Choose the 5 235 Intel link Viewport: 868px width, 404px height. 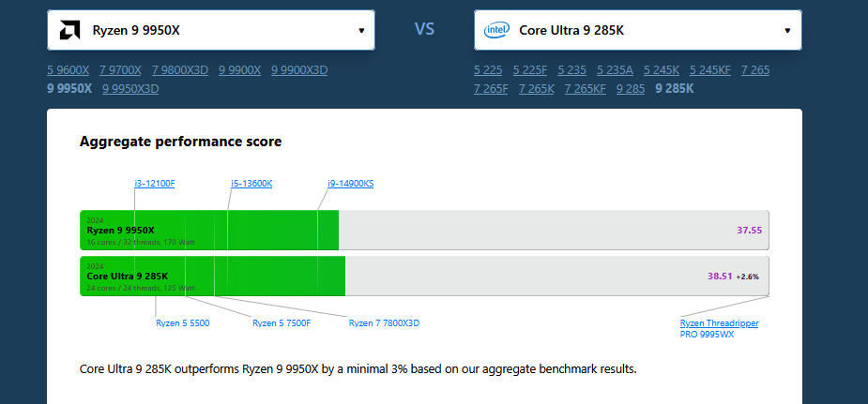pyautogui.click(x=571, y=70)
